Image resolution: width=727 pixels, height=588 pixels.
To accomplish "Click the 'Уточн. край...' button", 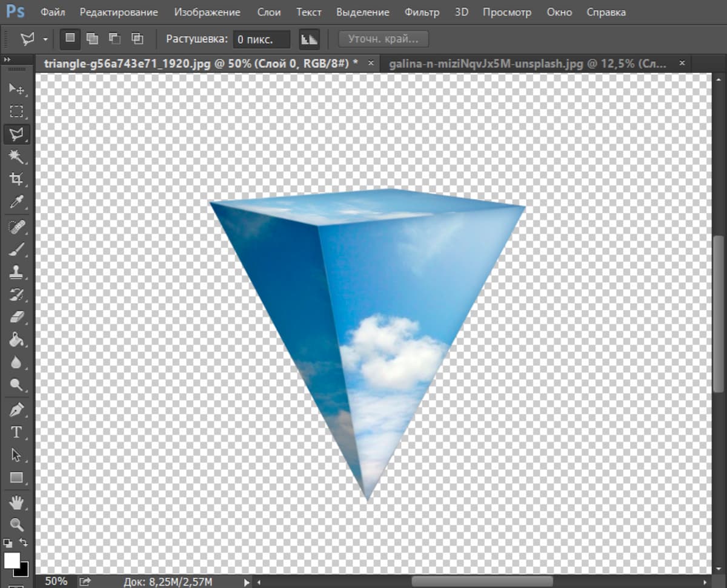I will click(383, 39).
